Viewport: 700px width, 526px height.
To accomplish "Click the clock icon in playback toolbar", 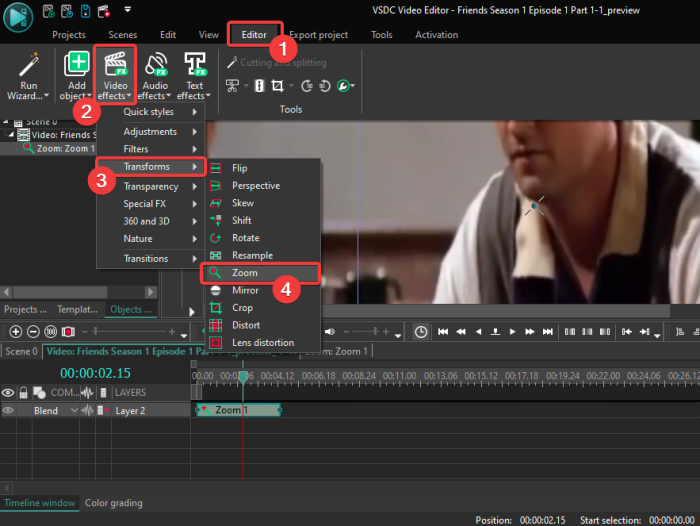I will tap(421, 332).
